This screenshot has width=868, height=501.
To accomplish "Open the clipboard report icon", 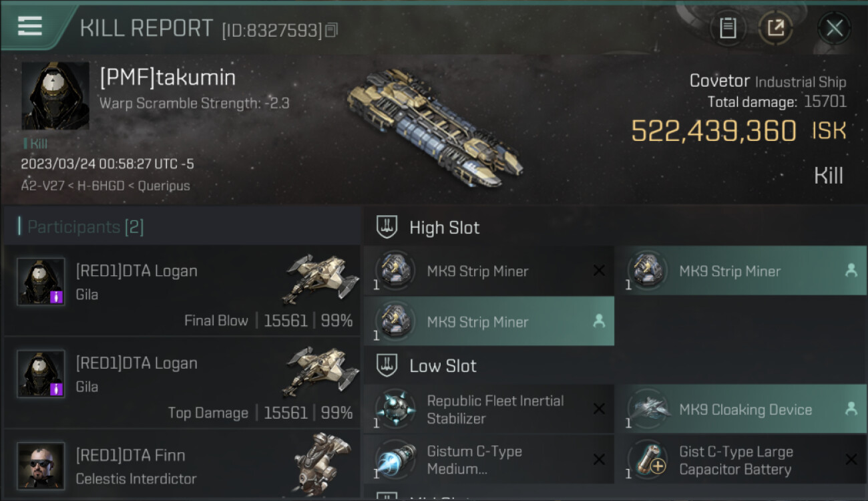I will (728, 28).
